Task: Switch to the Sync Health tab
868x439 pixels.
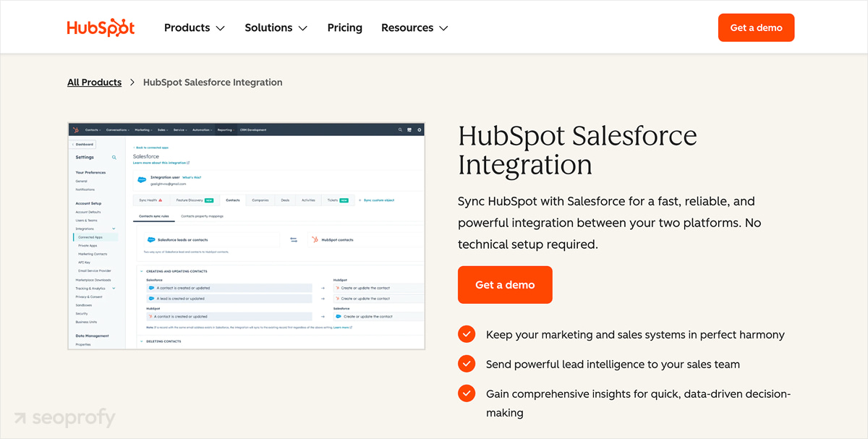Action: point(150,200)
